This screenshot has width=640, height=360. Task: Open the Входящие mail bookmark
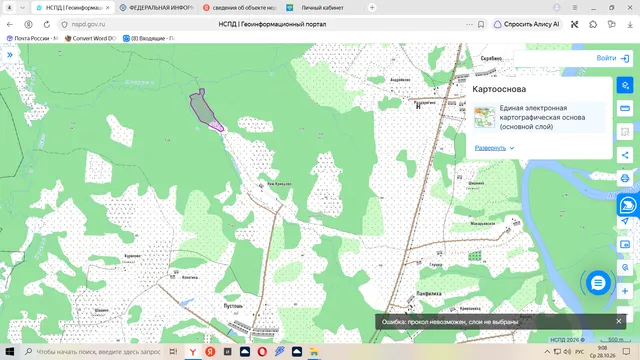tap(149, 38)
